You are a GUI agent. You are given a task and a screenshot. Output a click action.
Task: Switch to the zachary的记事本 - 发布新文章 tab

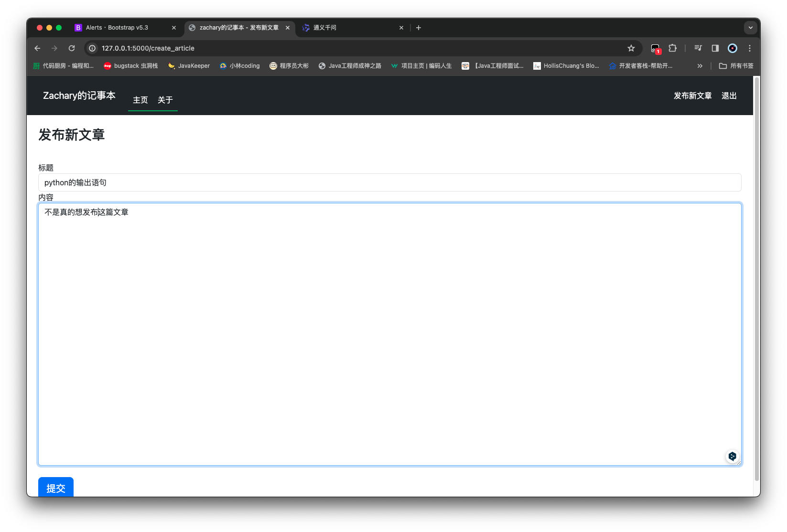(x=239, y=28)
